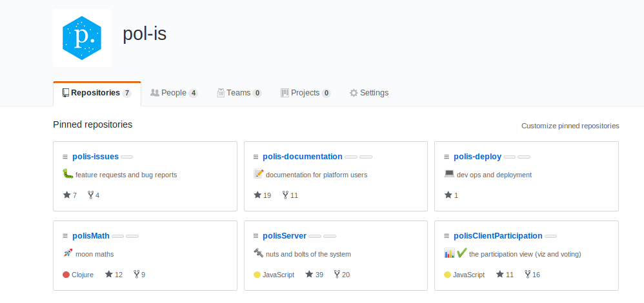Click the star icon on polisMath card
The height and width of the screenshot is (303, 644).
point(109,274)
